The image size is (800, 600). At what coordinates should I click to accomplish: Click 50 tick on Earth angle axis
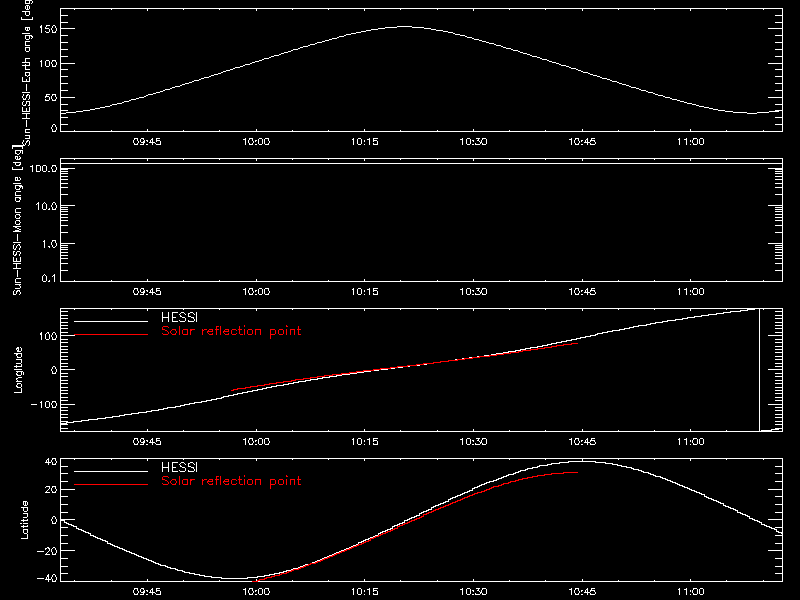(51, 97)
